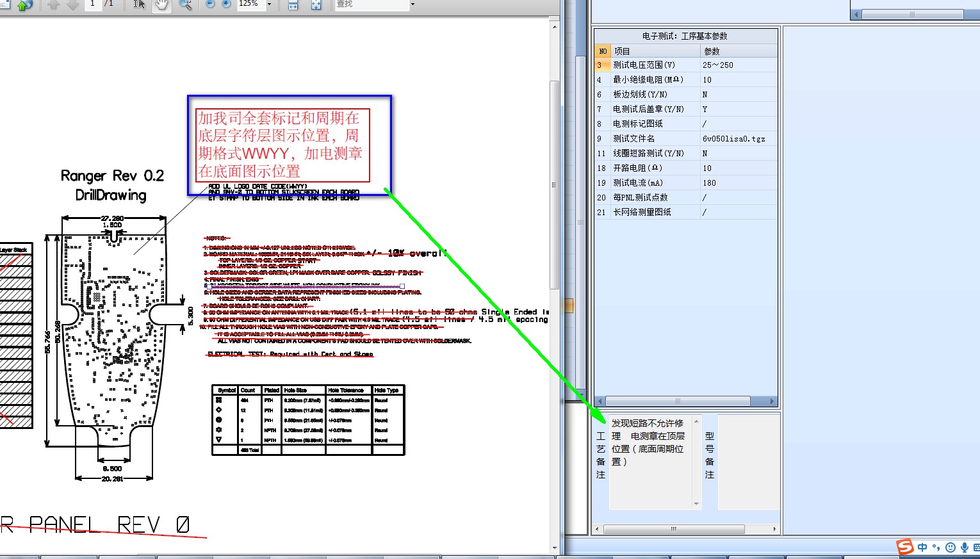980x559 pixels.
Task: Click the hole drill table in drawing
Action: tap(308, 420)
